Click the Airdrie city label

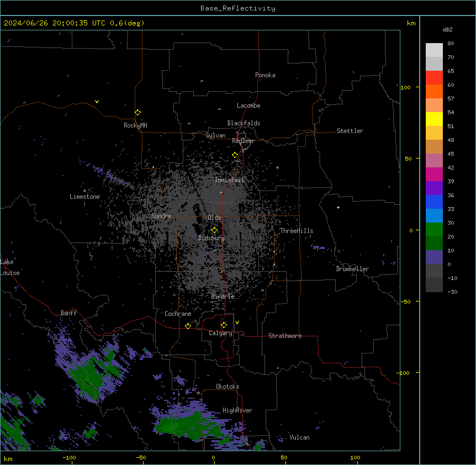(x=223, y=297)
